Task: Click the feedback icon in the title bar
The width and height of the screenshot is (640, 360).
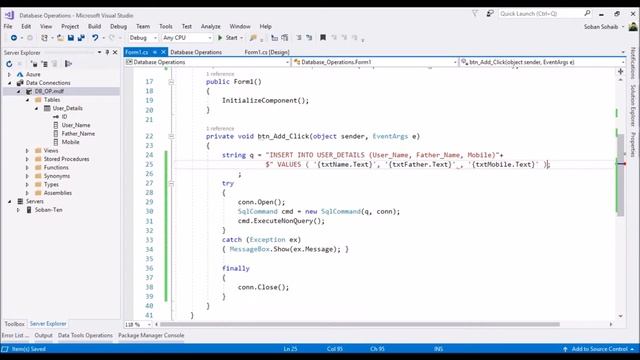Action: pyautogui.click(x=490, y=13)
